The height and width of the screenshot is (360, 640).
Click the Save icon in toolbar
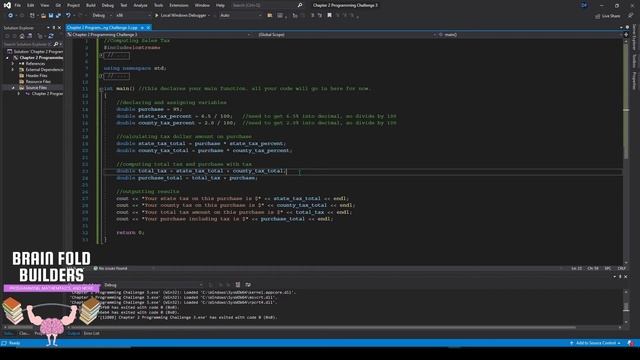[51, 16]
